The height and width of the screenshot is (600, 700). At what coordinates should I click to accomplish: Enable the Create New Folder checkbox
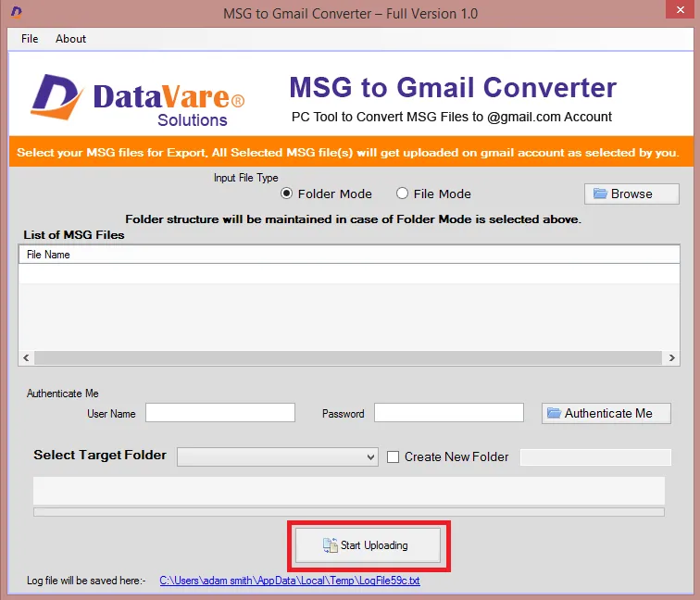click(x=393, y=457)
